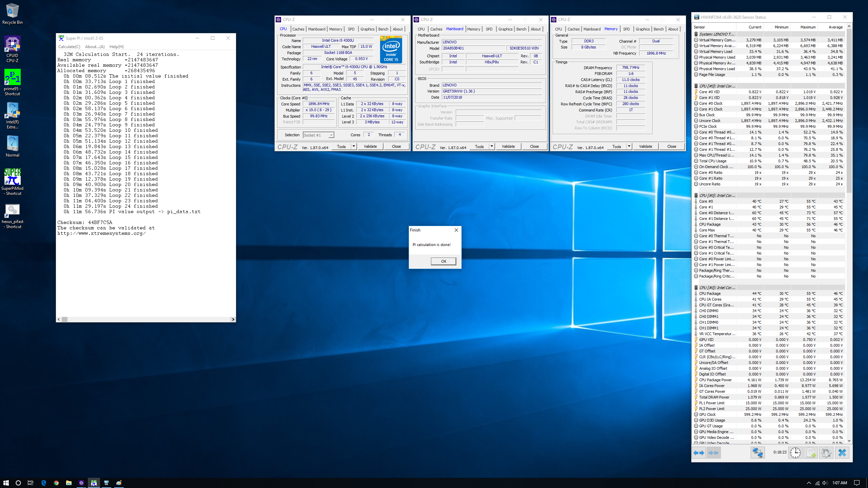Open Tools dropdown arrow in Mainboard CPU-Z window
This screenshot has width=868, height=488.
coord(492,146)
